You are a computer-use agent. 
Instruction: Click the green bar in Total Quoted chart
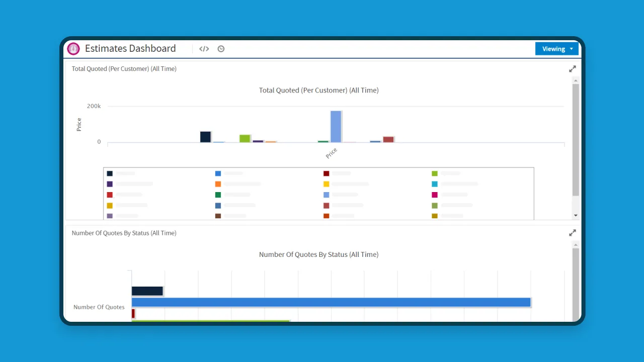[x=245, y=138]
